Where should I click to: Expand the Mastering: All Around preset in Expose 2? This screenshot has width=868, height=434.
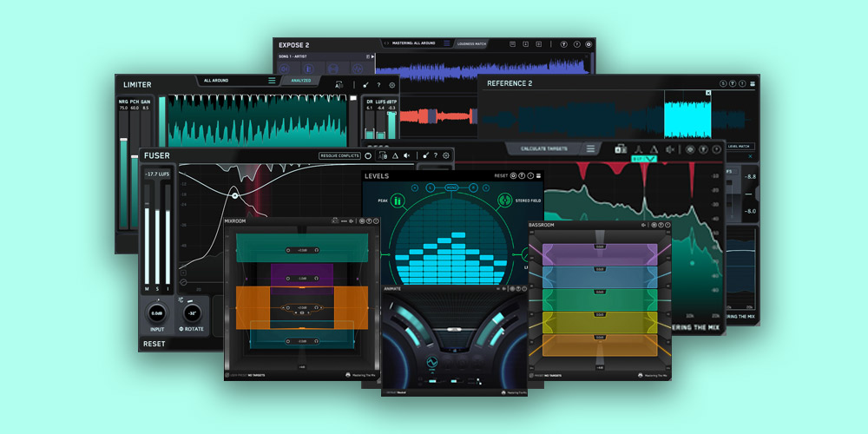412,43
